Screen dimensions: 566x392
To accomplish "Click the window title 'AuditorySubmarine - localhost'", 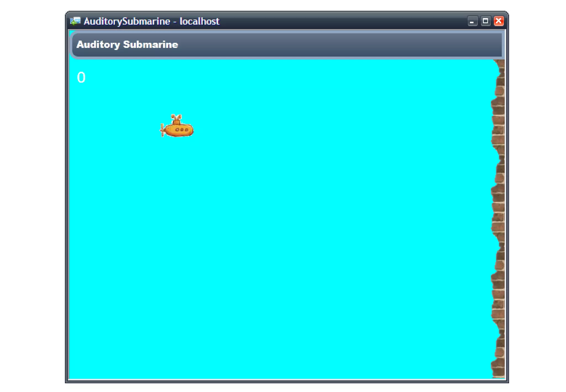I will click(151, 21).
